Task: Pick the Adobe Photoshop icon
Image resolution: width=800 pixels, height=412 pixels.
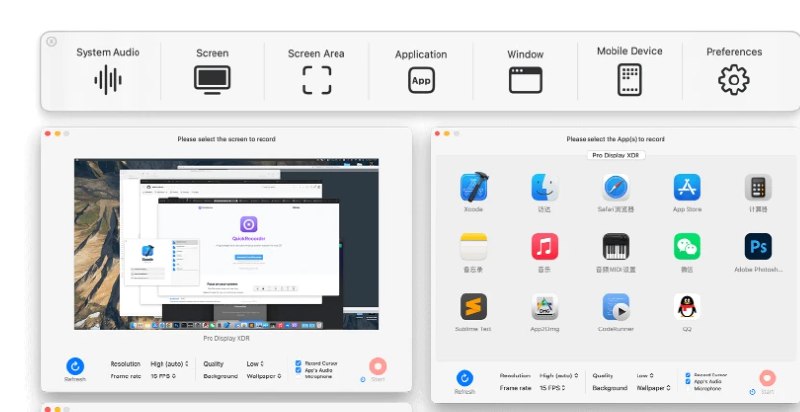Action: tap(758, 247)
